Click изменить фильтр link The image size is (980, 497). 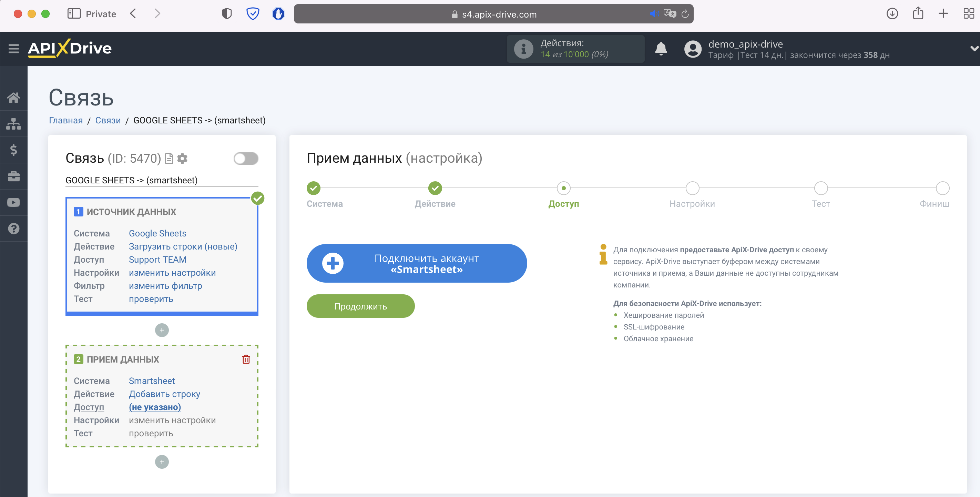[x=165, y=286]
